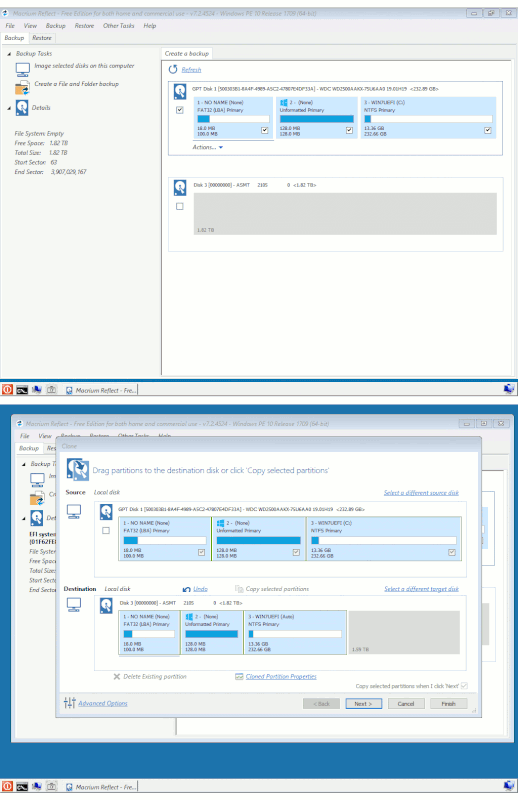518x800 pixels.
Task: Click the Advanced Options link text
Action: pyautogui.click(x=103, y=703)
